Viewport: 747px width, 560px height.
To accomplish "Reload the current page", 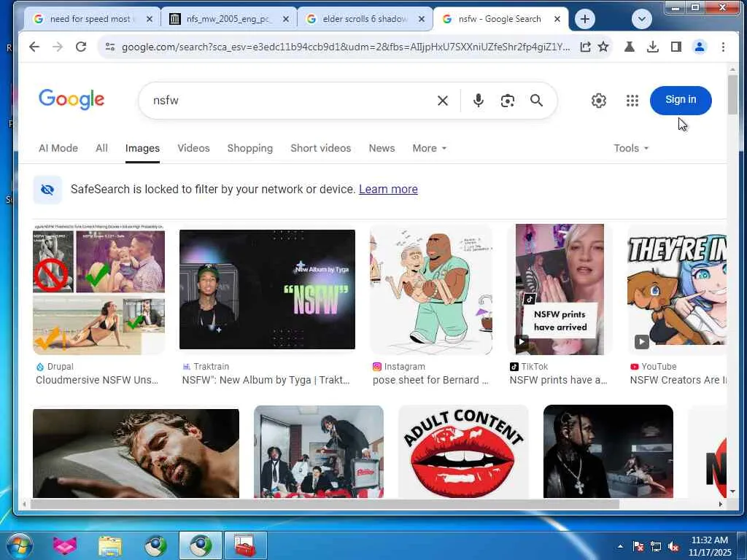I will (81, 47).
